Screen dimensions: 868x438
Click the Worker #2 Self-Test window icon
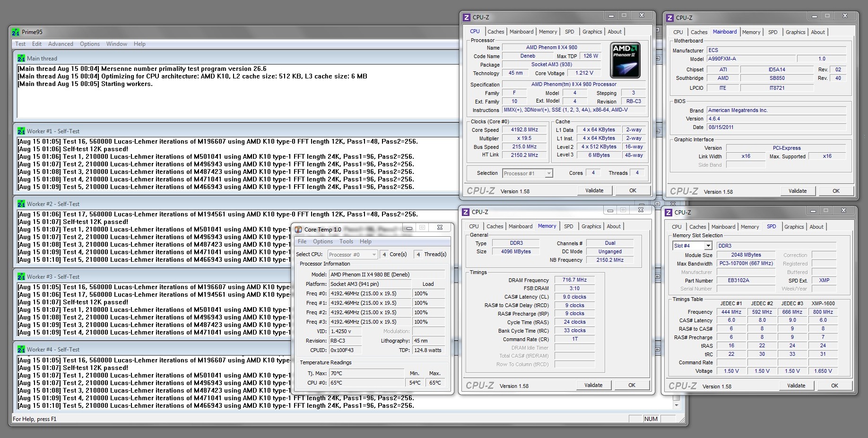tap(21, 204)
